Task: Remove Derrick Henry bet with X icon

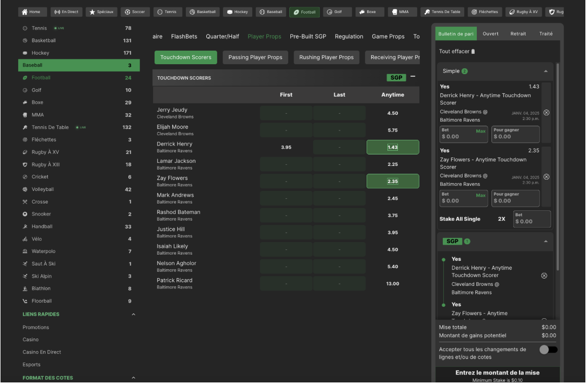Action: pyautogui.click(x=546, y=113)
